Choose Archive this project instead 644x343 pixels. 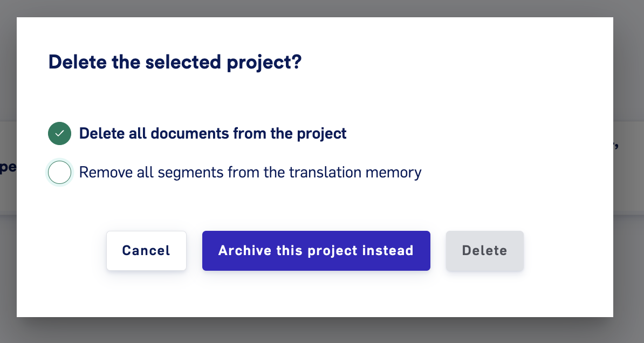pyautogui.click(x=316, y=251)
